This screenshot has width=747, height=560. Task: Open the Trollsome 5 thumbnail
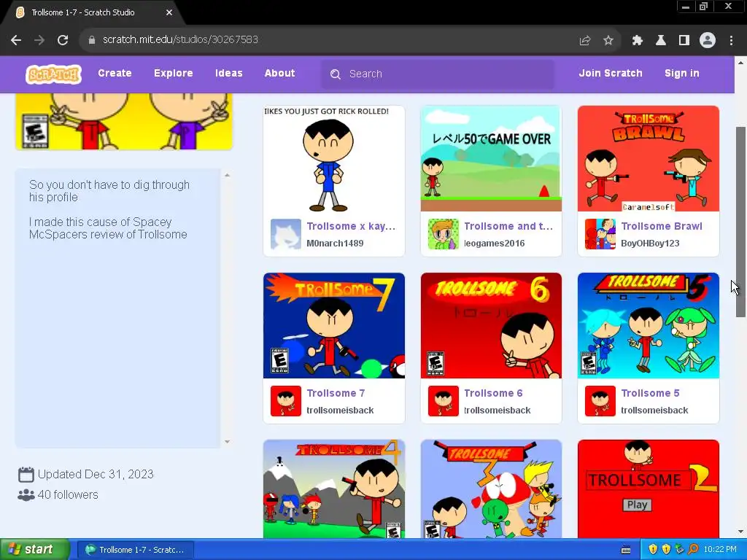coord(649,326)
